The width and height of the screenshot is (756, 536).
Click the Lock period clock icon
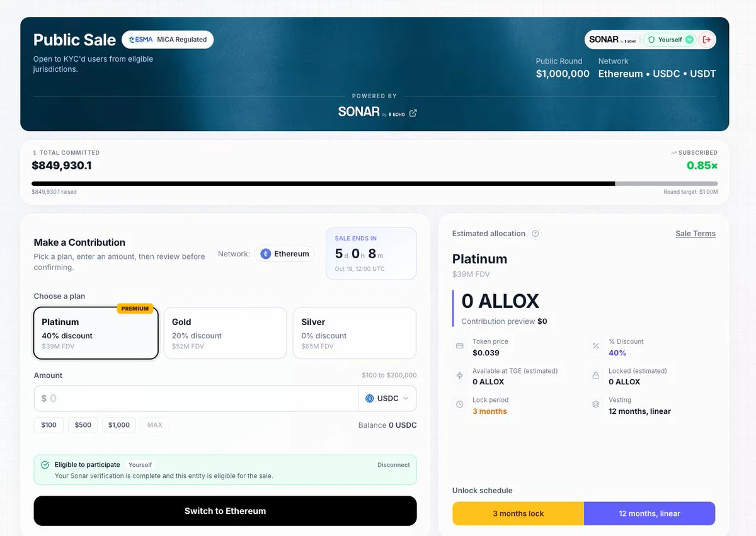tap(460, 405)
